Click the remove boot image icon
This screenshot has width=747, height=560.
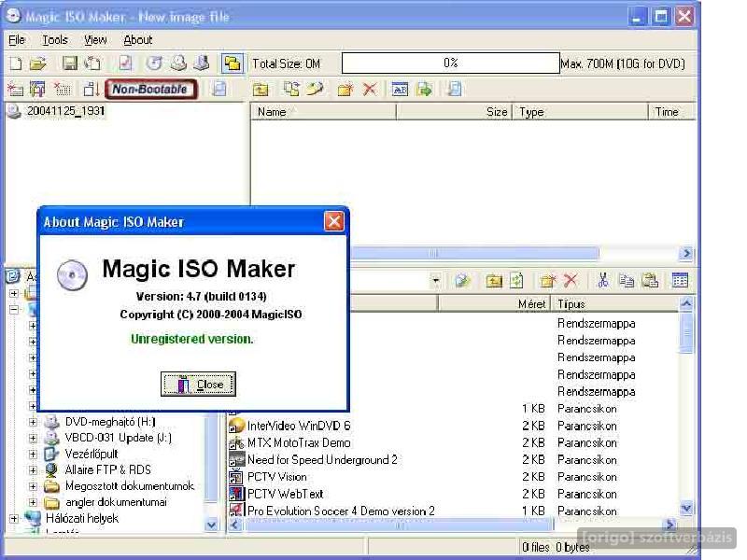click(63, 89)
